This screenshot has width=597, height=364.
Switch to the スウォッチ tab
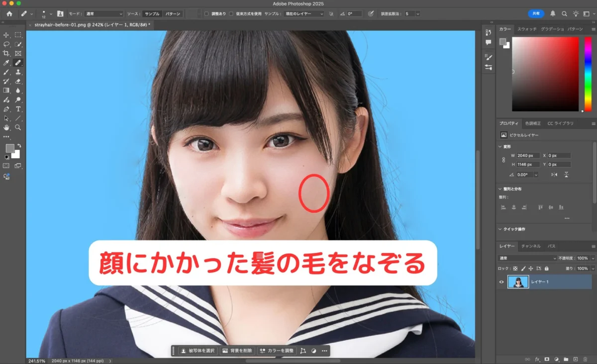(527, 29)
